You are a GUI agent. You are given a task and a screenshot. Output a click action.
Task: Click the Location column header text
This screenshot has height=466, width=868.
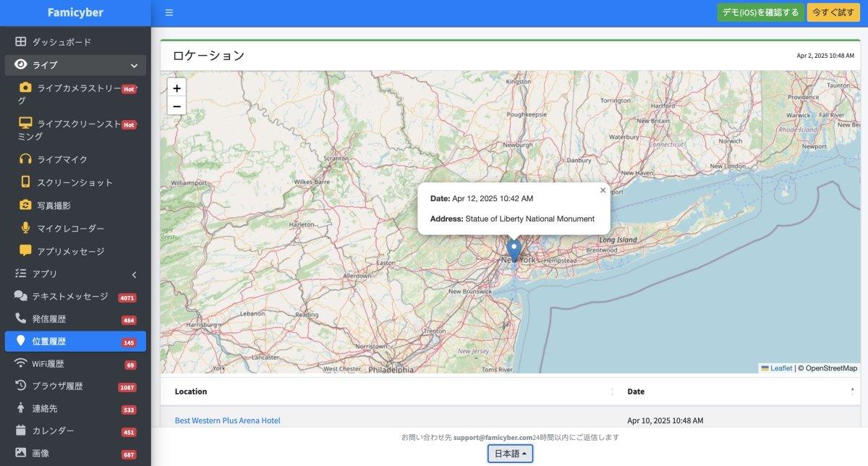point(191,391)
